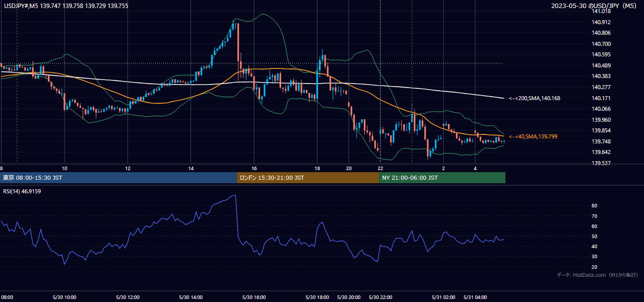This screenshot has width=644, height=302.
Task: Click hour tick 16 above the session bars
Action: coord(254,168)
